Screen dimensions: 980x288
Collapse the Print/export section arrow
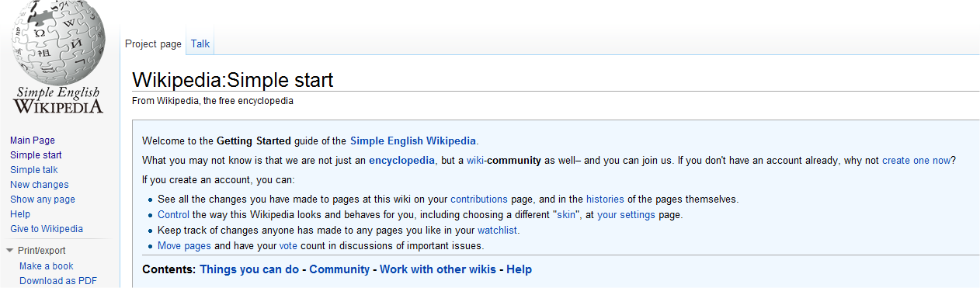tap(10, 251)
